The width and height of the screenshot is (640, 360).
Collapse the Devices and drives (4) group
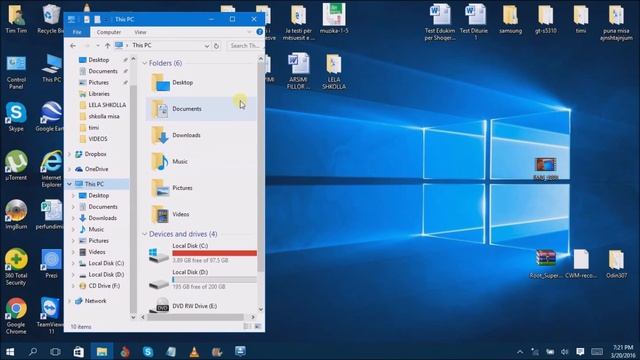pyautogui.click(x=144, y=234)
